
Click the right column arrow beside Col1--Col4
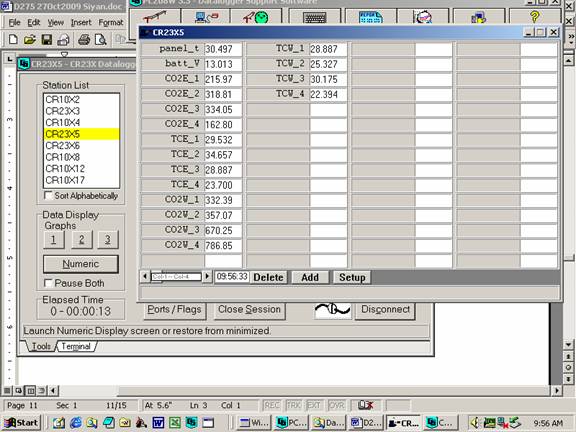207,276
